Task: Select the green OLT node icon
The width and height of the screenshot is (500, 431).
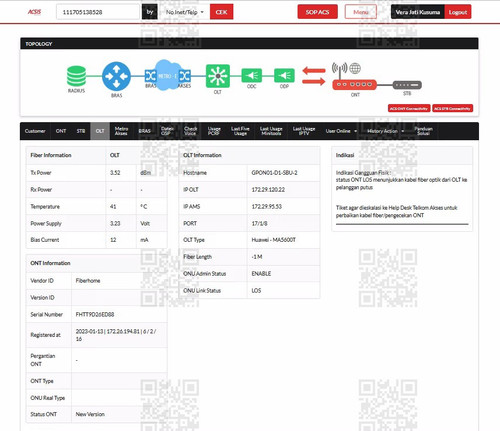Action: [x=218, y=76]
